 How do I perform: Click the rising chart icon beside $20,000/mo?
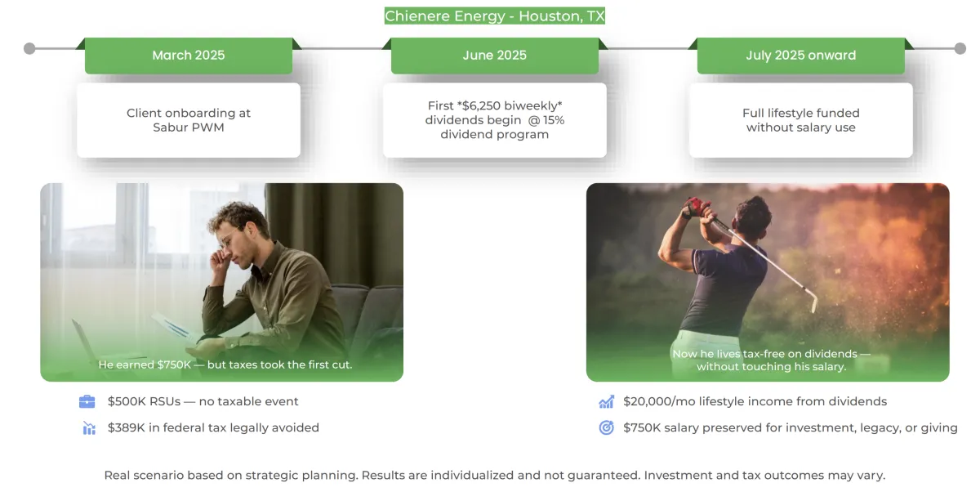coord(606,401)
